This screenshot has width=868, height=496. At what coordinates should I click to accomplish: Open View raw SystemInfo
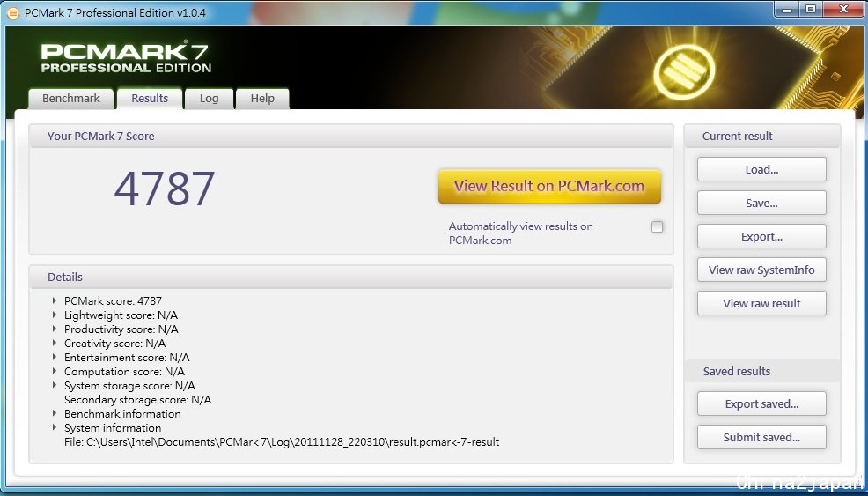pos(761,270)
